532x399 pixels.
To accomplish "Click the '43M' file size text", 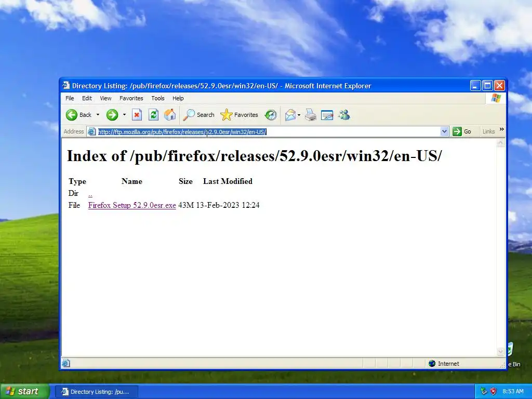I will point(186,205).
